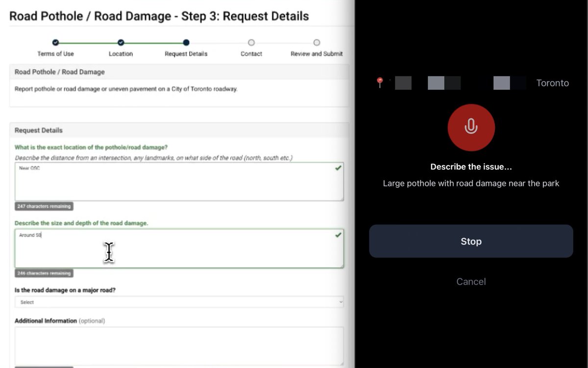The image size is (588, 368).
Task: Go to Contact step label
Action: point(251,54)
